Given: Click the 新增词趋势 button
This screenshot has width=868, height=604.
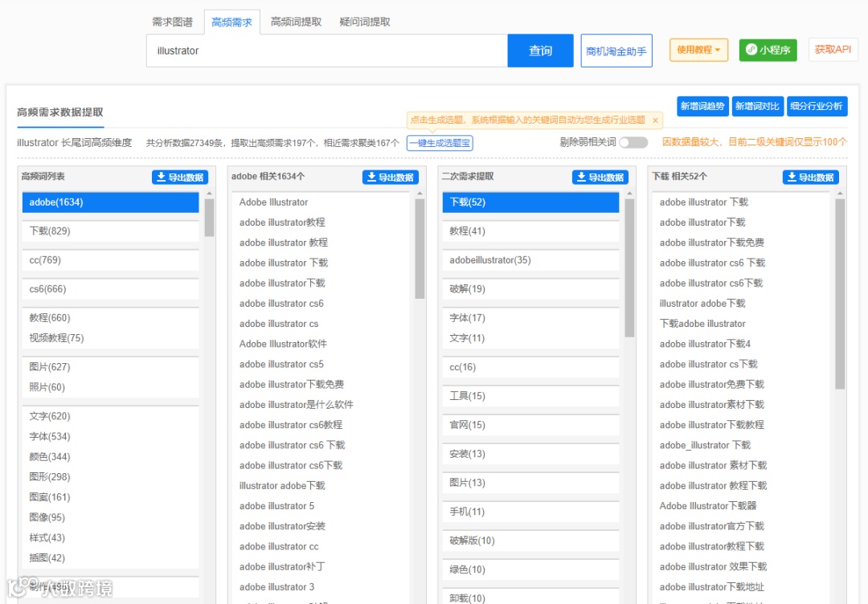Looking at the screenshot, I should click(702, 106).
